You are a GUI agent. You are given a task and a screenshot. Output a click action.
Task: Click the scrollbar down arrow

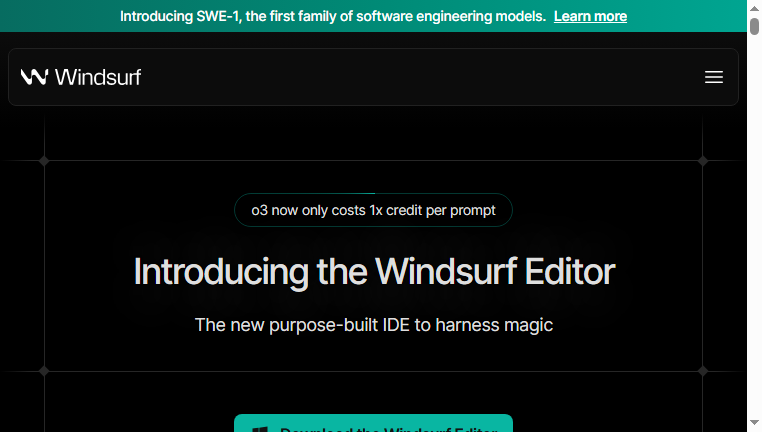point(754,423)
